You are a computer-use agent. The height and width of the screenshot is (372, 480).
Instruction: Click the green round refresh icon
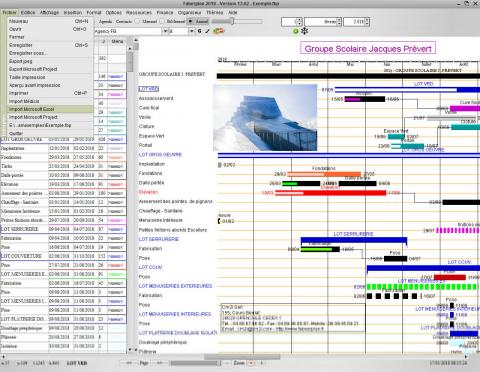pos(295,31)
